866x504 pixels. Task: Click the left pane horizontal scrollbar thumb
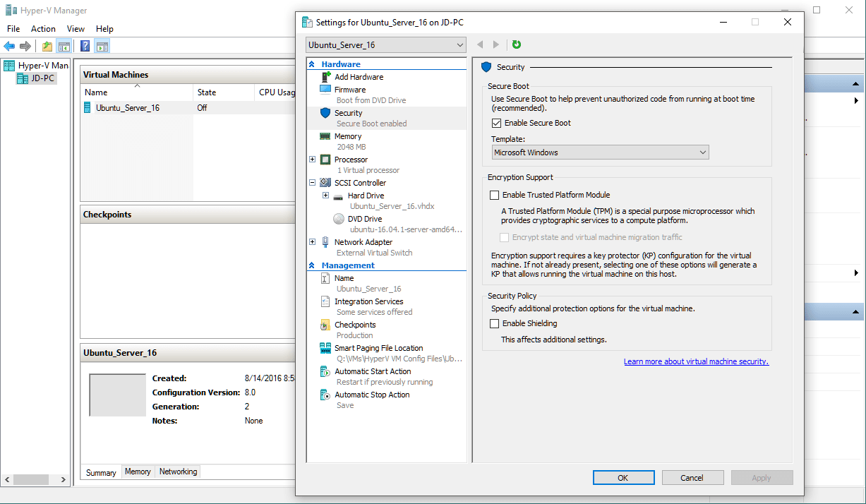tap(30, 479)
